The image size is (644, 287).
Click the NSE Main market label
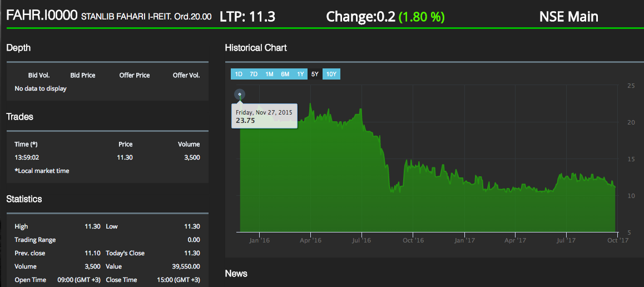[568, 17]
